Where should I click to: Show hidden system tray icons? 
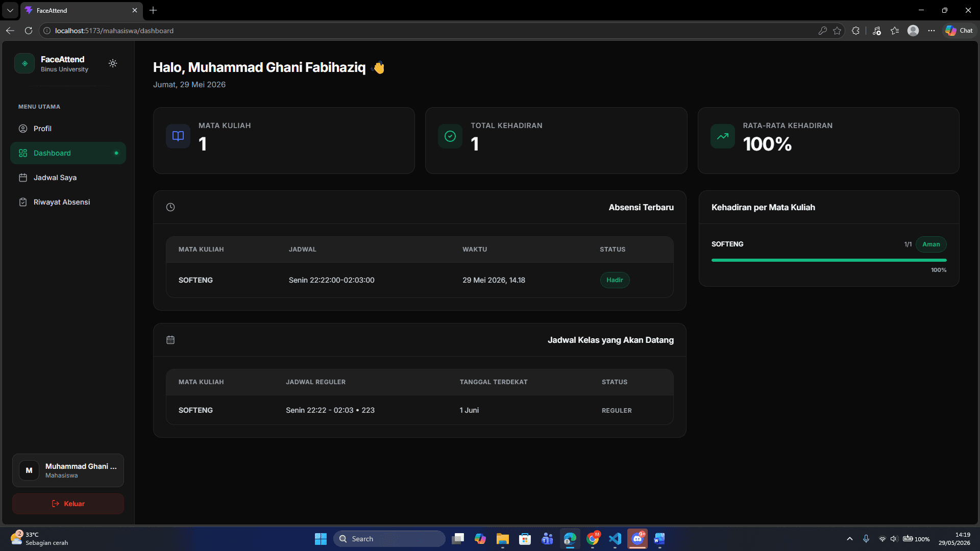coord(850,539)
